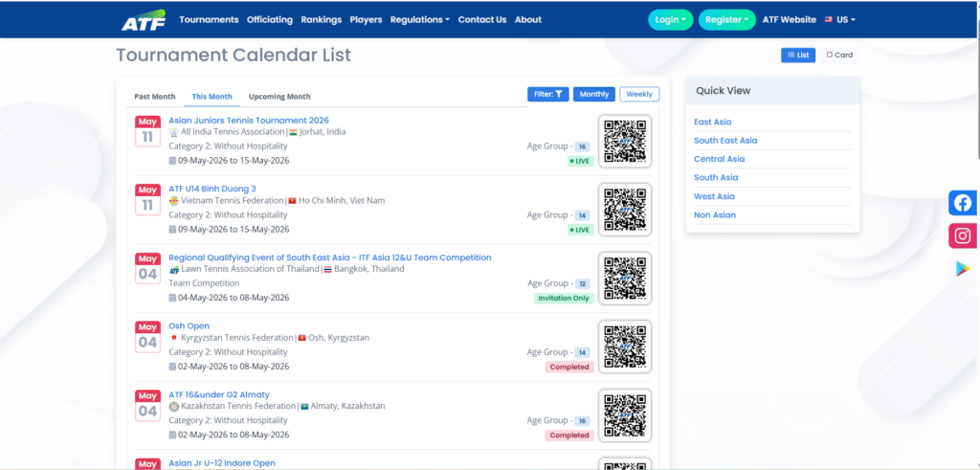Open the Instagram social icon

pos(963,235)
